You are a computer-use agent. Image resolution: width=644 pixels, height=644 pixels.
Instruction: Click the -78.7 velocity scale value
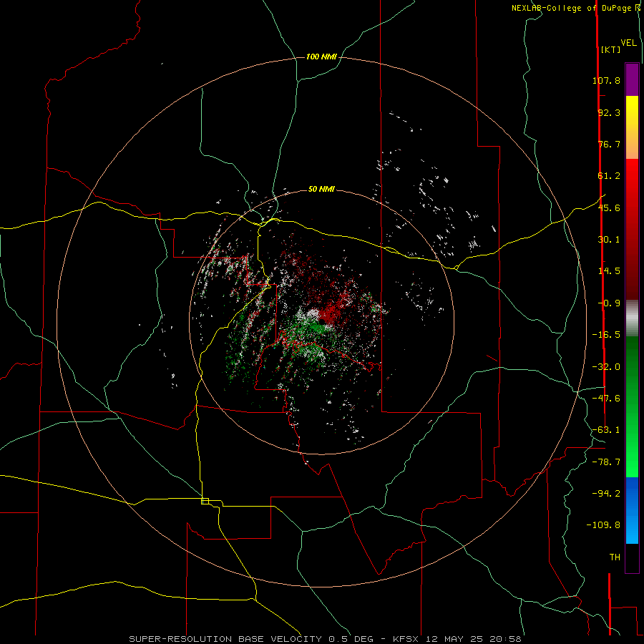(606, 462)
